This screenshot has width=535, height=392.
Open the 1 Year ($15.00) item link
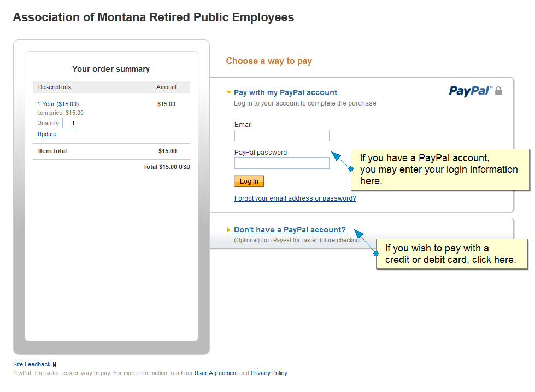[58, 104]
